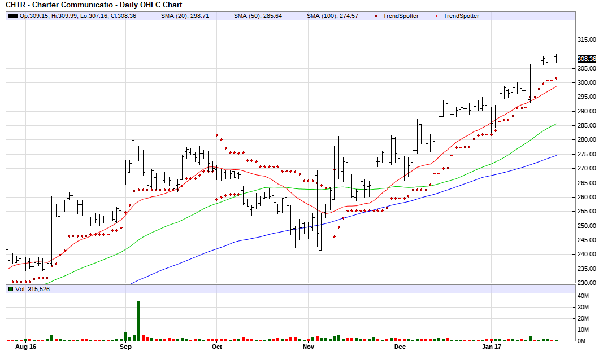Select the OHLC values legend text
The width and height of the screenshot is (599, 364).
pos(78,16)
